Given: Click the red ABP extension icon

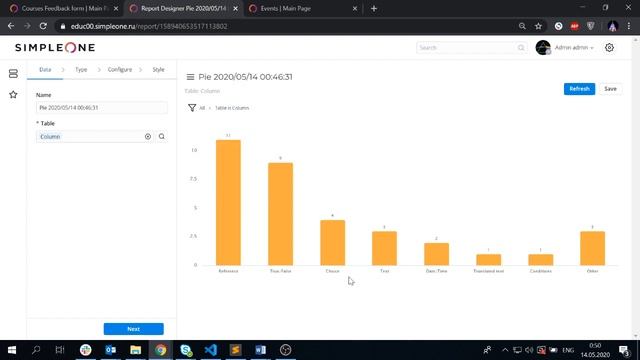Looking at the screenshot, I should click(x=575, y=26).
